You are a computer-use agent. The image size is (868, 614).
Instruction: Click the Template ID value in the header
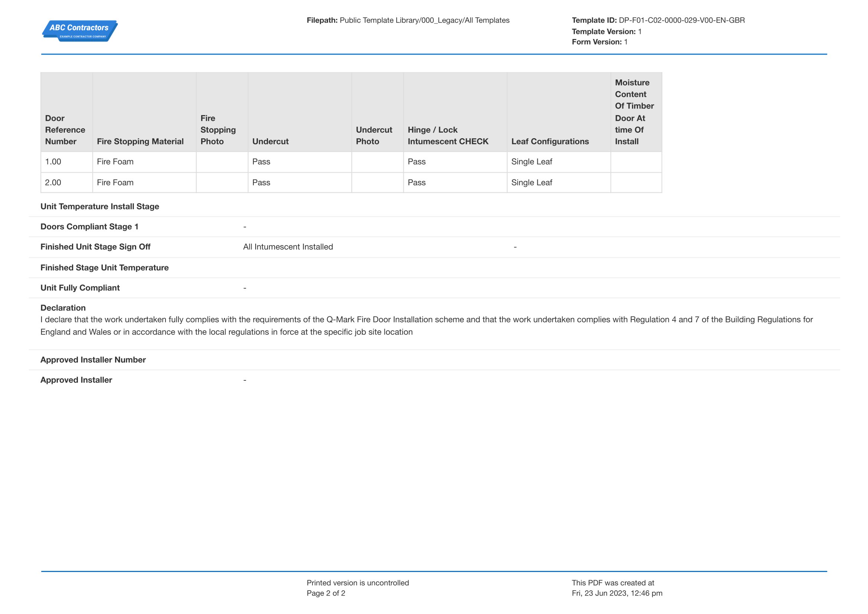pyautogui.click(x=681, y=20)
